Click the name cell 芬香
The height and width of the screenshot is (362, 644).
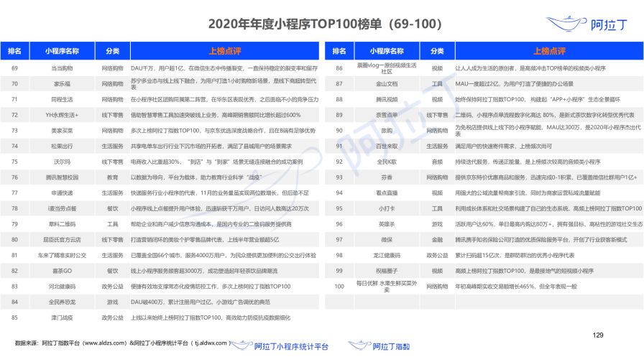coord(387,177)
